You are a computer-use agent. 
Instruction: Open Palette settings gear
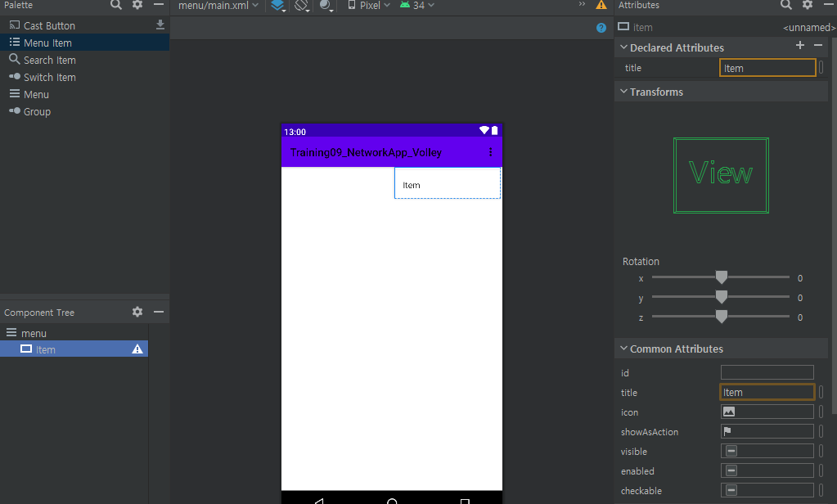pyautogui.click(x=137, y=5)
